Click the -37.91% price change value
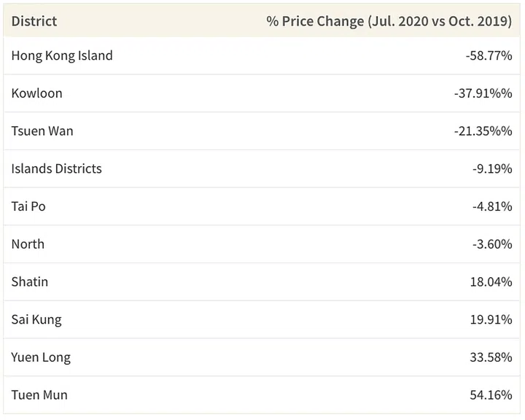 click(x=483, y=93)
